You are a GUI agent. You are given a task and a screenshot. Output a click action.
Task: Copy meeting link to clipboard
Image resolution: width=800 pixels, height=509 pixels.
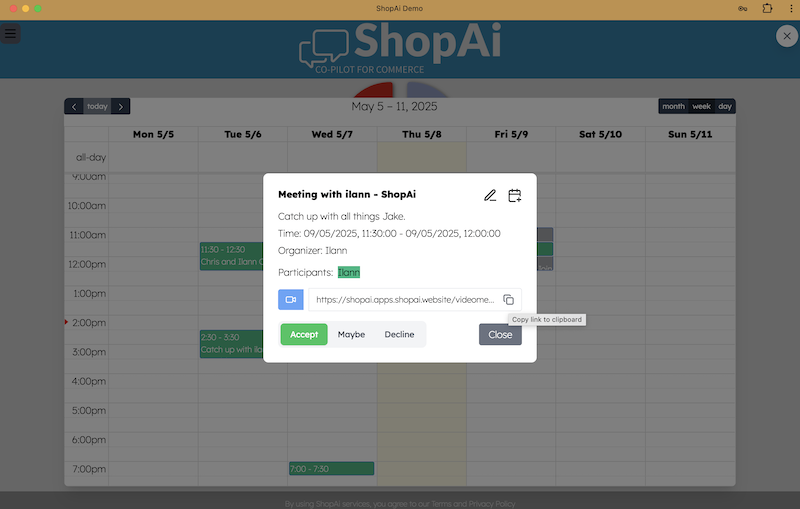(x=508, y=299)
